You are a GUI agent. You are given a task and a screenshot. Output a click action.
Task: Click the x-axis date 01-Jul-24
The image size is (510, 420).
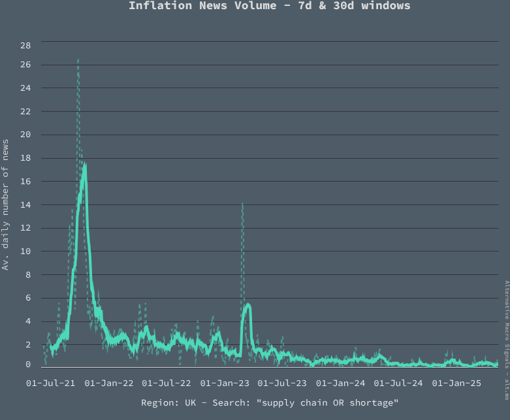(398, 383)
